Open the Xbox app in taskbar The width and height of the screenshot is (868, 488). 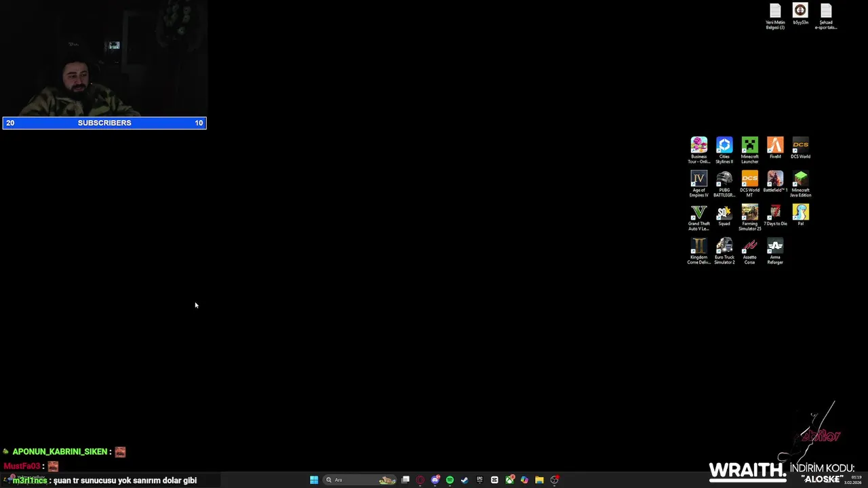(x=509, y=480)
